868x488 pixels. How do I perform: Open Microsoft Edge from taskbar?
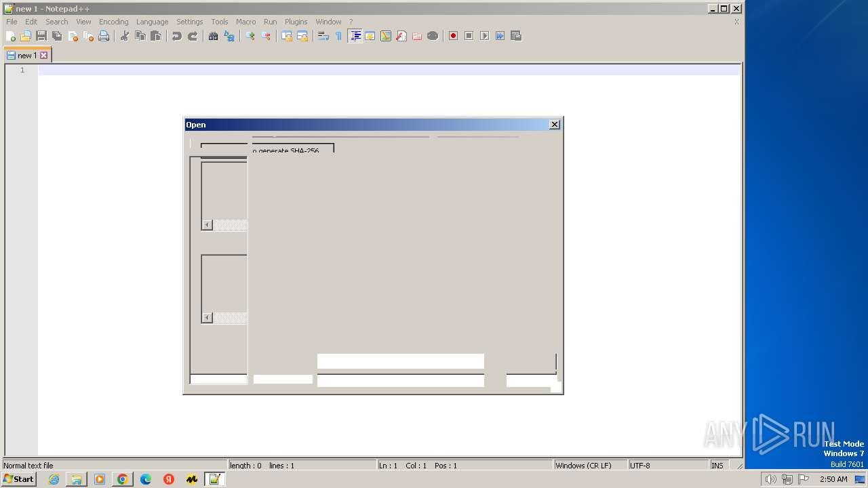click(146, 479)
